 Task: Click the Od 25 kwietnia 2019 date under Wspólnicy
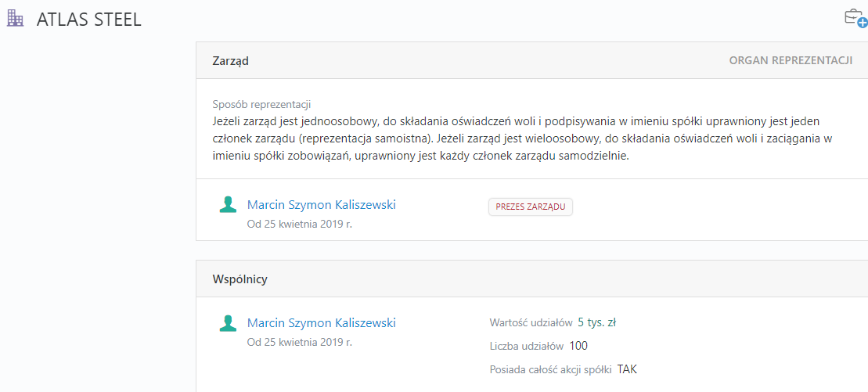click(x=300, y=342)
